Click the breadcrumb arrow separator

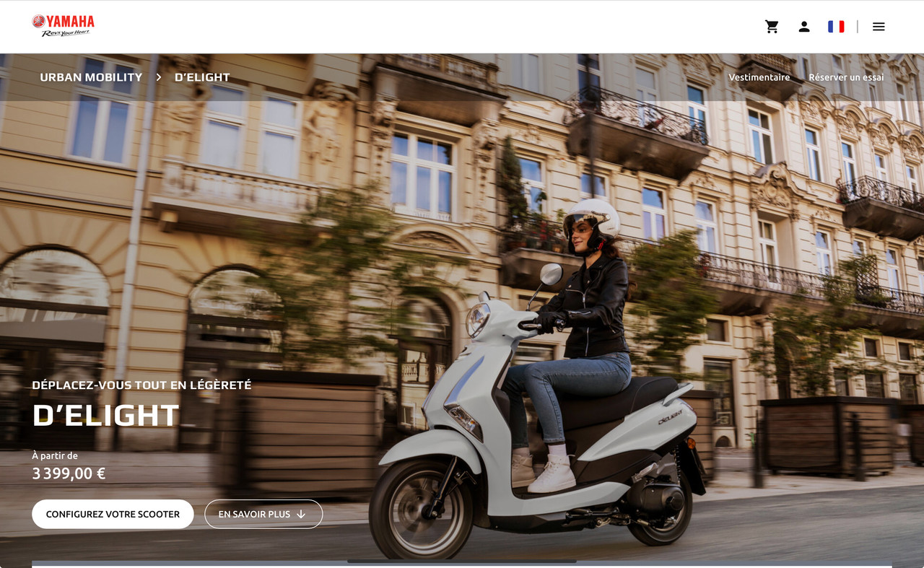click(158, 77)
